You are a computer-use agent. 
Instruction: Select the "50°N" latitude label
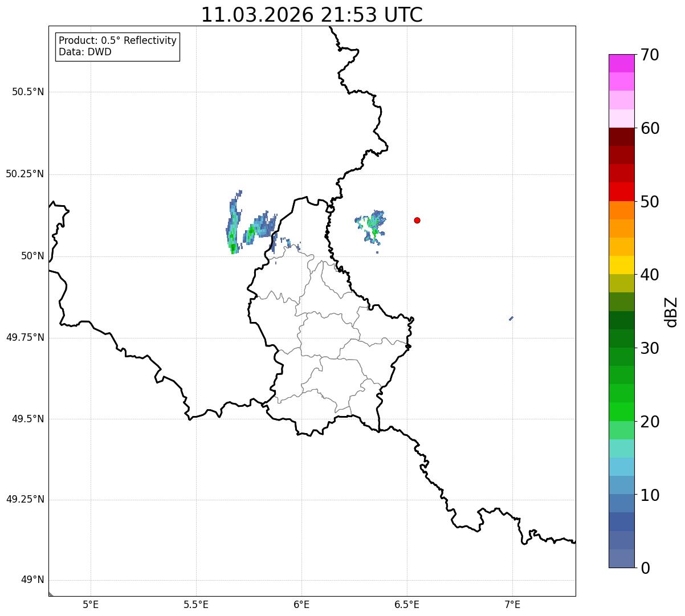[33, 256]
